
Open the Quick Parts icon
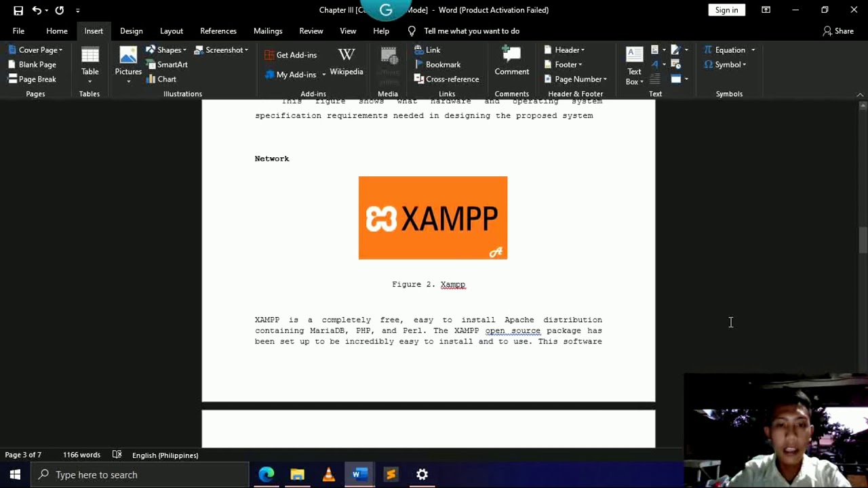click(x=654, y=49)
